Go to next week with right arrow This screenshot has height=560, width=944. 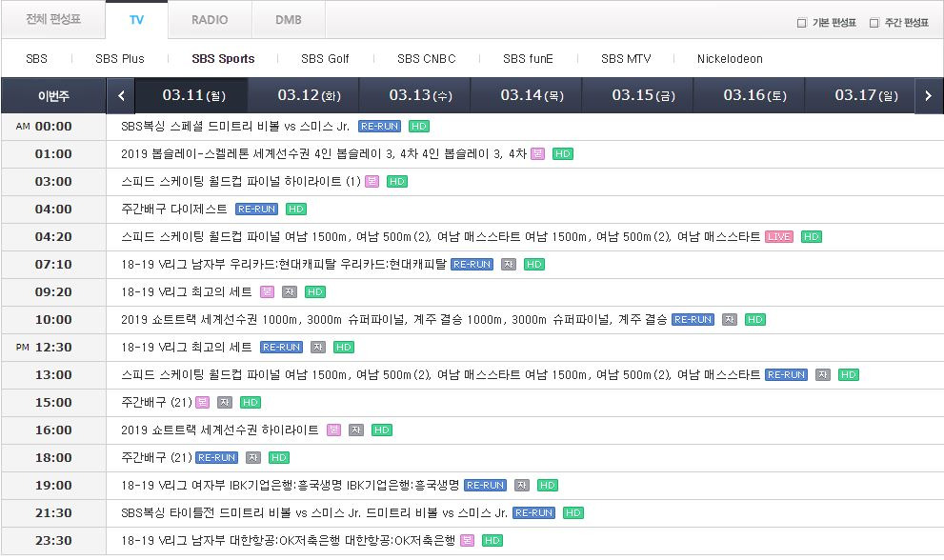(928, 95)
